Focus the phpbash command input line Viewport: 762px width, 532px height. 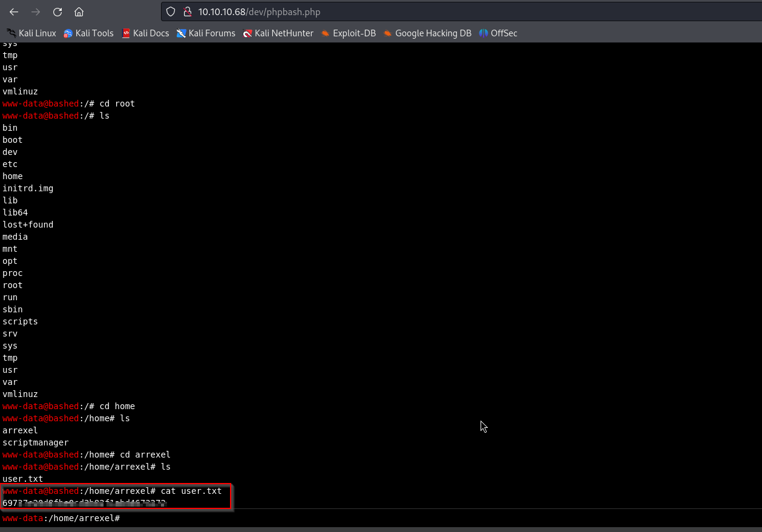click(x=424, y=519)
